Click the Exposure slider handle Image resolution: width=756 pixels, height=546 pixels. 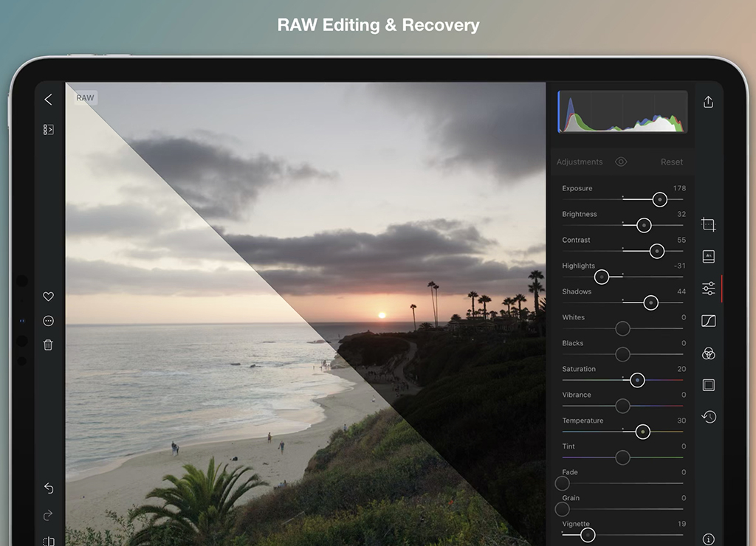pos(659,199)
